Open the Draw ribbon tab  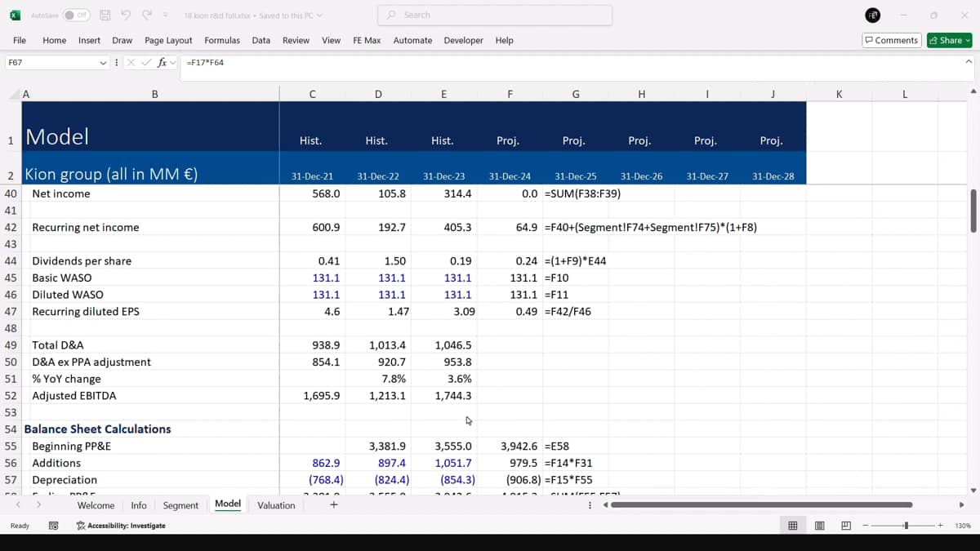pyautogui.click(x=122, y=40)
